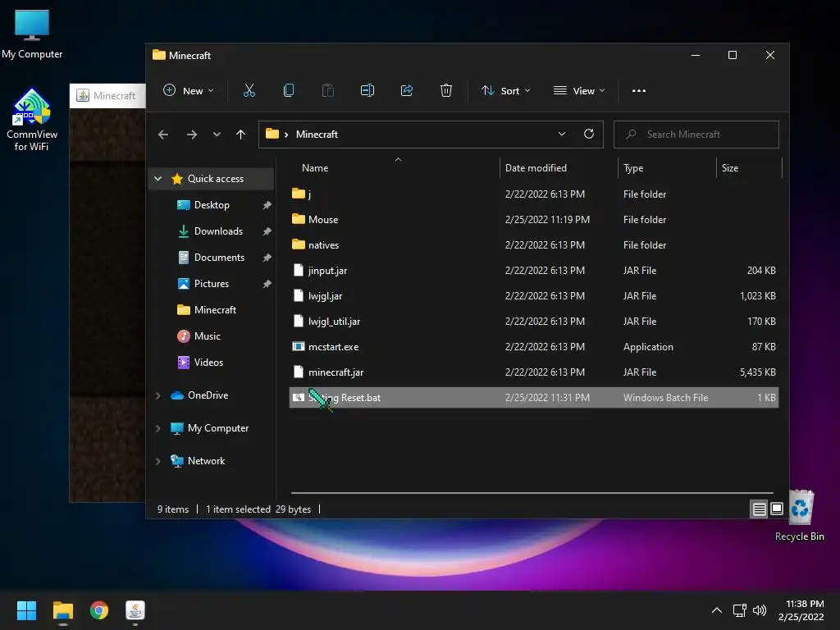Screen dimensions: 840x630
Task: Select the mcstart.exe application file
Action: click(x=533, y=347)
